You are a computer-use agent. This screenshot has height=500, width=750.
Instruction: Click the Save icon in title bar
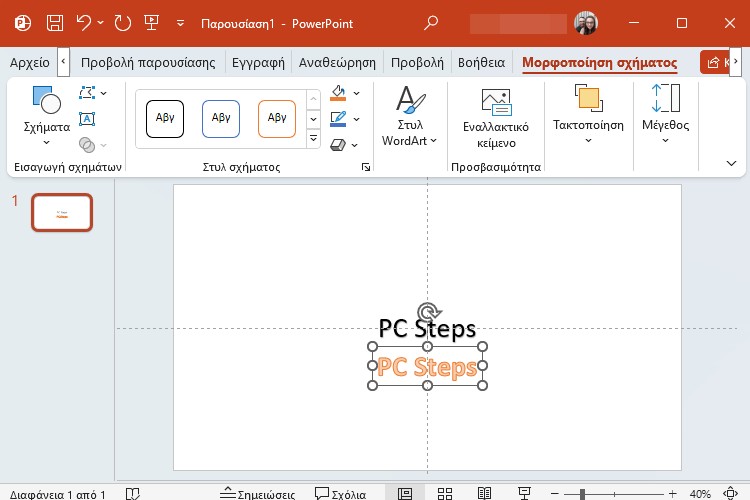[55, 23]
